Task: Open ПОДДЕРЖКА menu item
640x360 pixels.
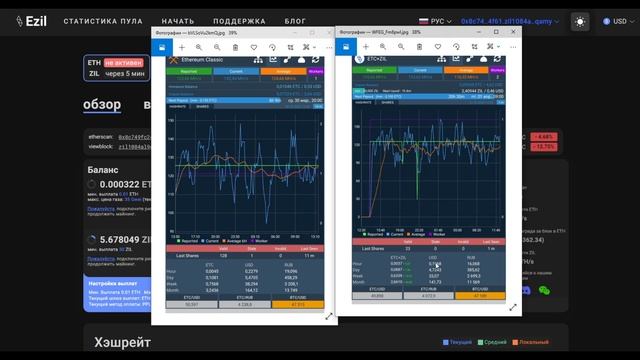Action: click(x=239, y=21)
